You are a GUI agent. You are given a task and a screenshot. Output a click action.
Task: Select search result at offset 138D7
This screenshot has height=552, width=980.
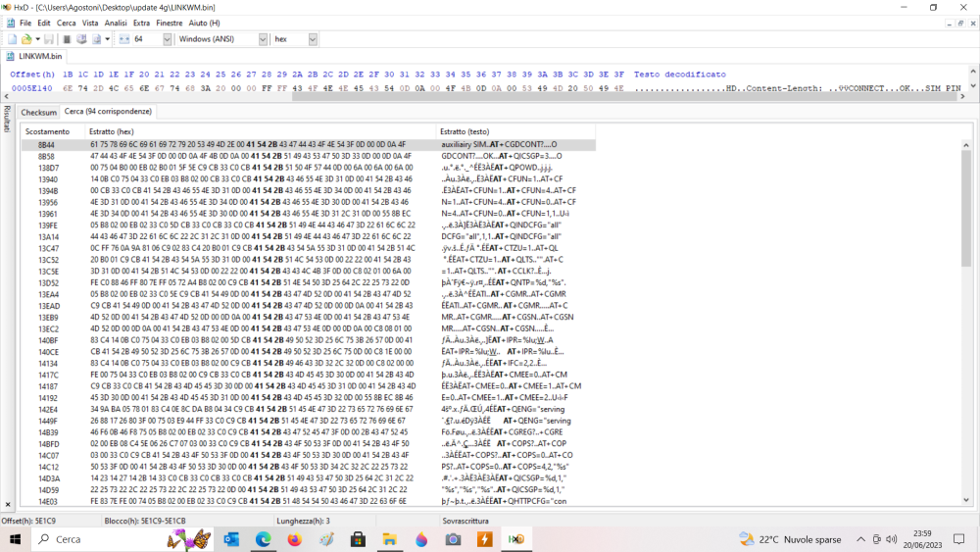[x=49, y=168]
